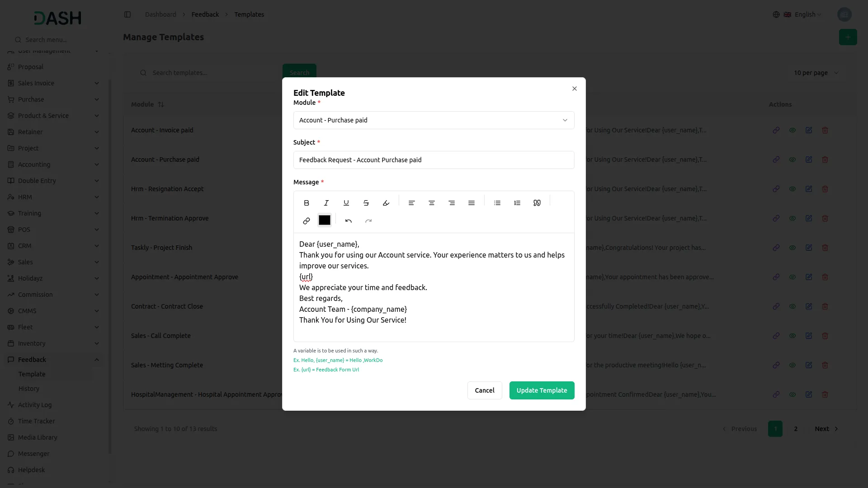
Task: Apply italic formatting in editor toolbar
Action: pyautogui.click(x=326, y=203)
